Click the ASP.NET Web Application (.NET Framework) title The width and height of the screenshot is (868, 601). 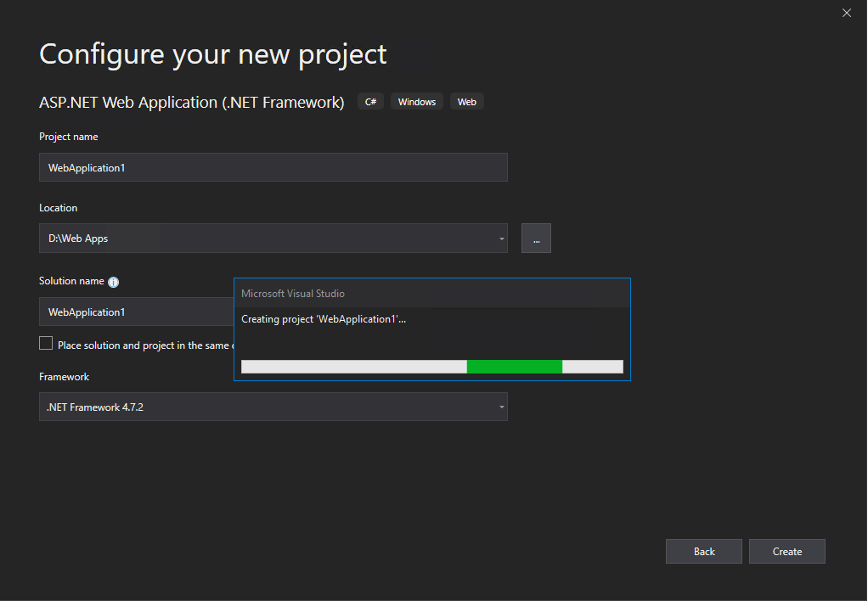pyautogui.click(x=192, y=103)
